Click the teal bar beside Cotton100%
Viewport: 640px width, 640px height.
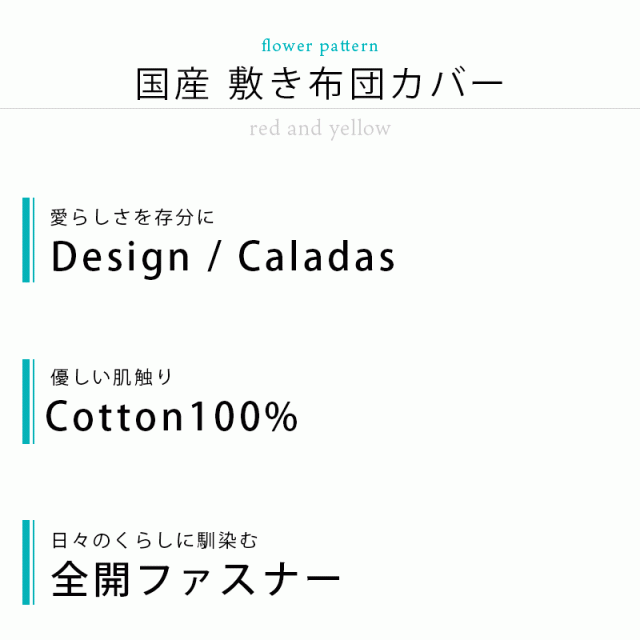pyautogui.click(x=27, y=401)
